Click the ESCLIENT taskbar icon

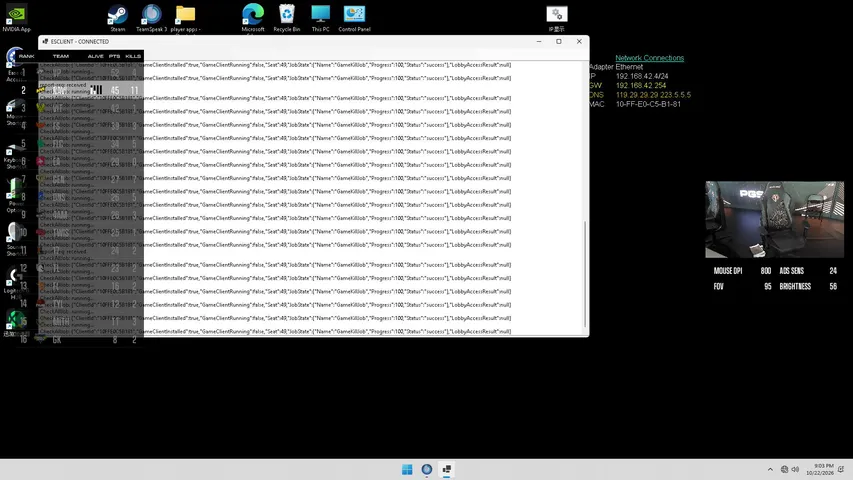coord(446,469)
